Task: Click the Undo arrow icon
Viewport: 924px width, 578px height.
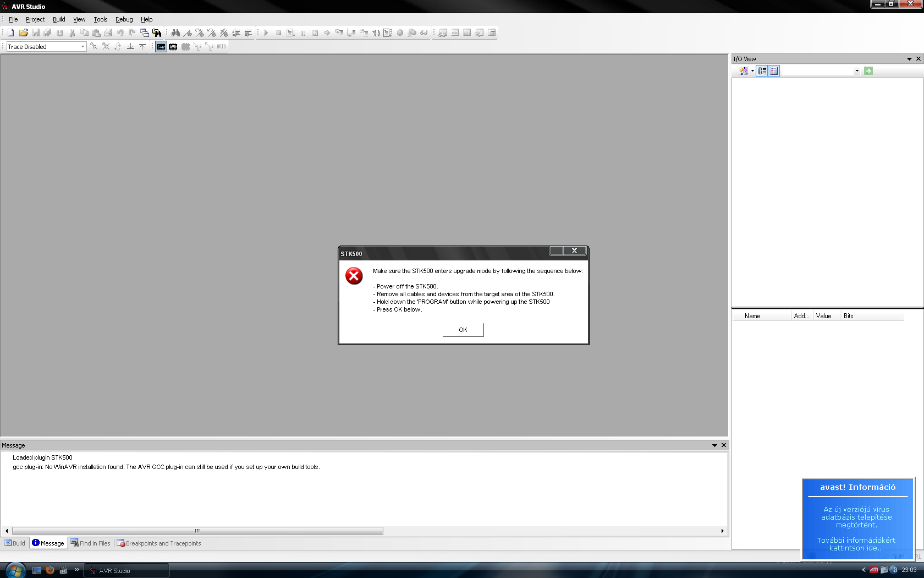Action: 120,33
